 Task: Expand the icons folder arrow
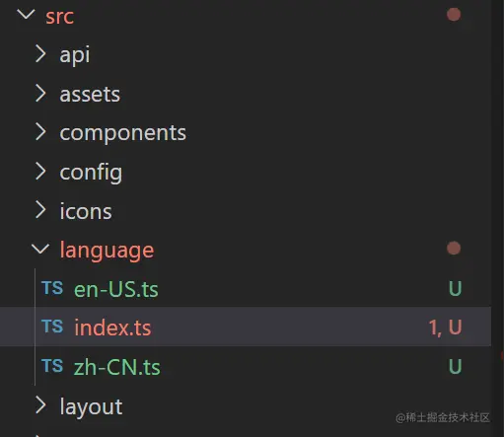40,210
